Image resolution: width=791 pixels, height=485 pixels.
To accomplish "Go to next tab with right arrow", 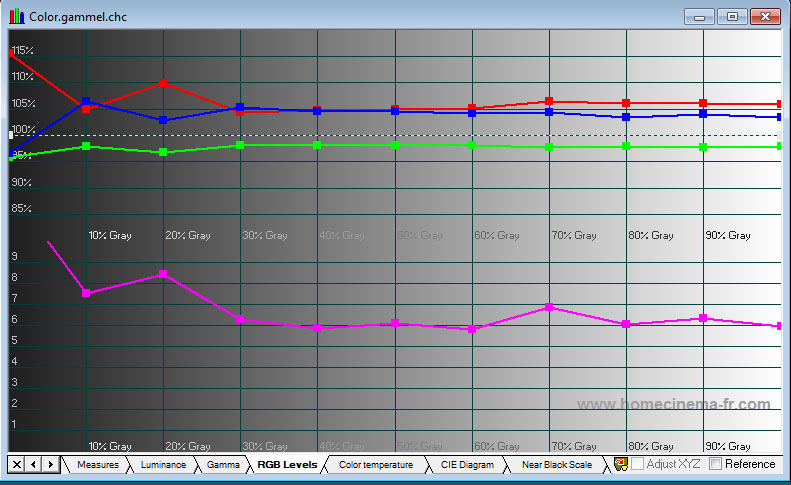I will (x=50, y=464).
